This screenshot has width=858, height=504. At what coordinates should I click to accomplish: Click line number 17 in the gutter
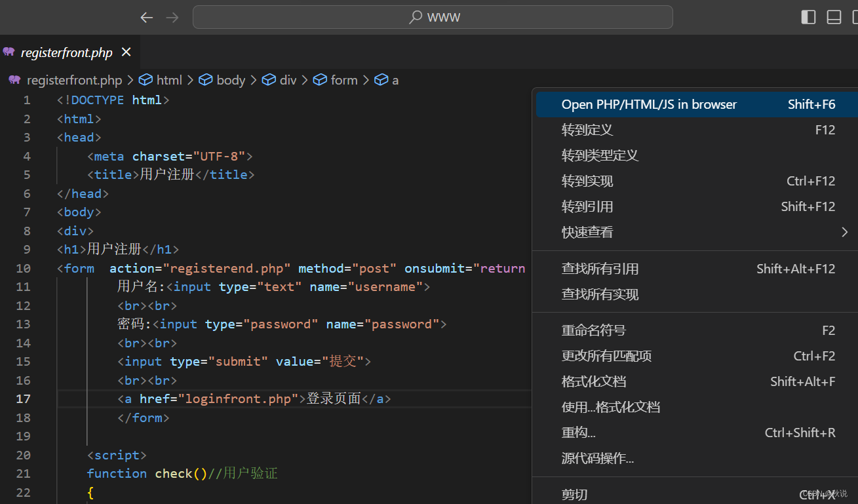pyautogui.click(x=23, y=398)
